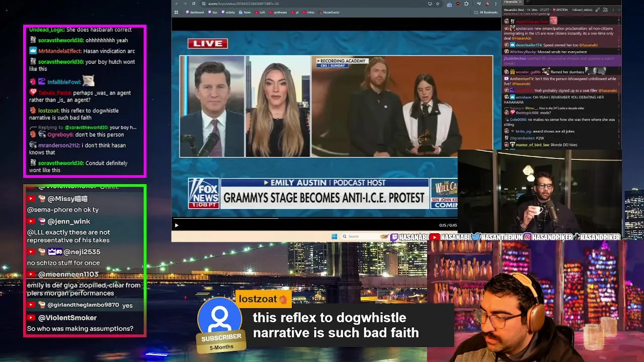Click username MrMandelaEffect in left chat overlay
This screenshot has height=362, width=644.
pos(60,51)
